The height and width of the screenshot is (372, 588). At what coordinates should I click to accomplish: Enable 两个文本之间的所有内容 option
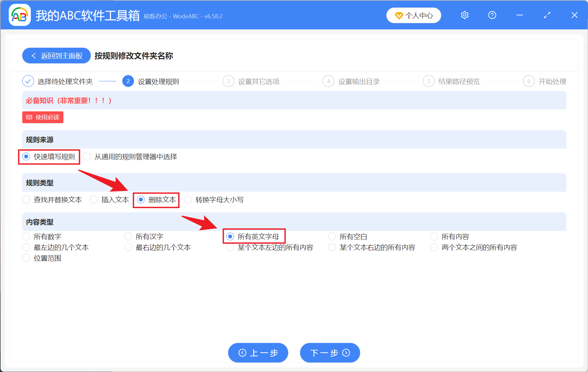click(x=434, y=247)
